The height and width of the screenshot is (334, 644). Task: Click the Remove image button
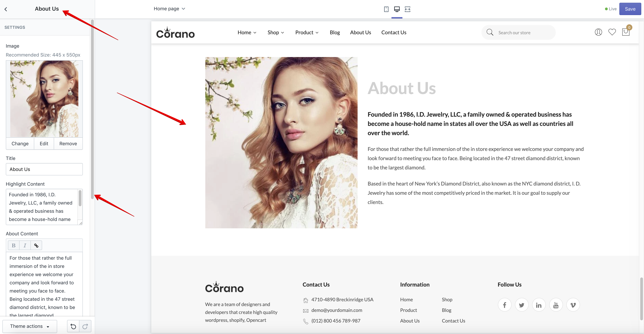click(x=68, y=144)
